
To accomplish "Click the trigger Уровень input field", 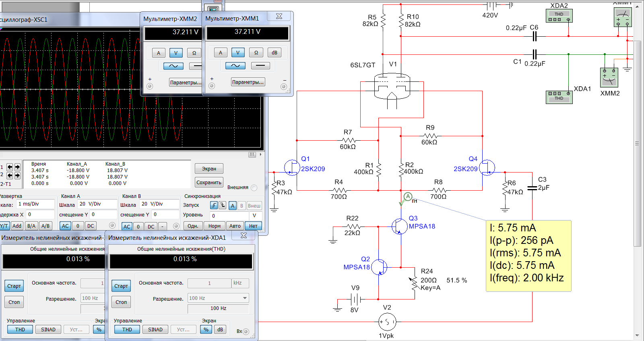I will (x=229, y=215).
